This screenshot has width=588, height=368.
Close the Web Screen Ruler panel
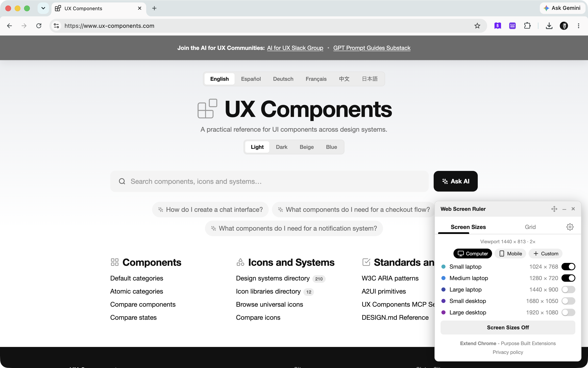click(x=573, y=209)
